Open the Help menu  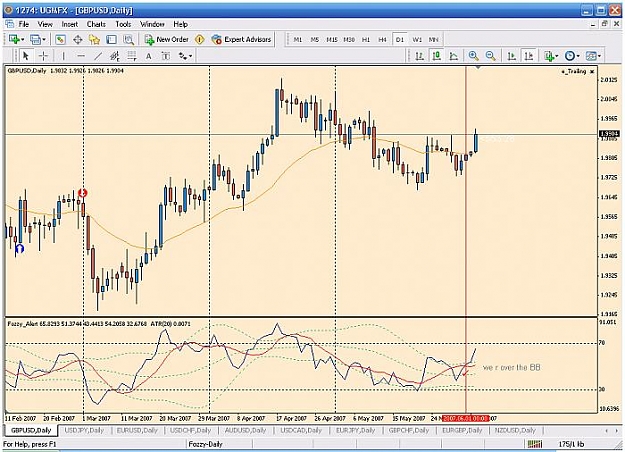pos(180,24)
